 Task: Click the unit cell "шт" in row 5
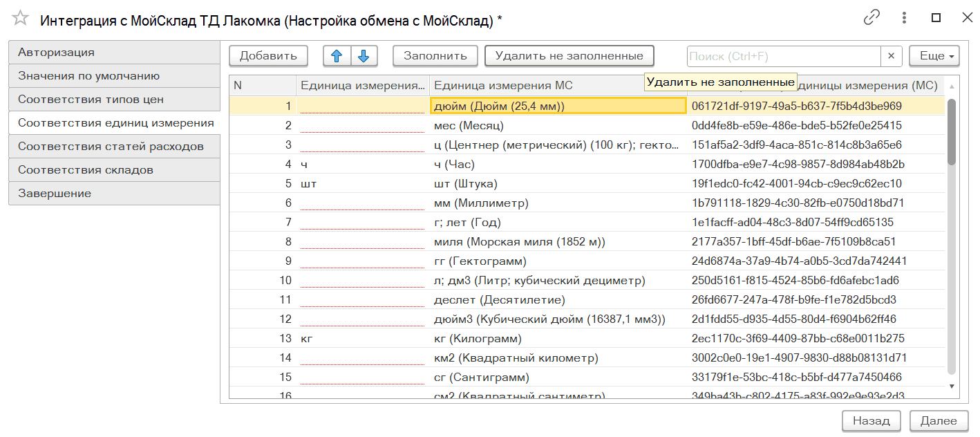[x=363, y=184]
